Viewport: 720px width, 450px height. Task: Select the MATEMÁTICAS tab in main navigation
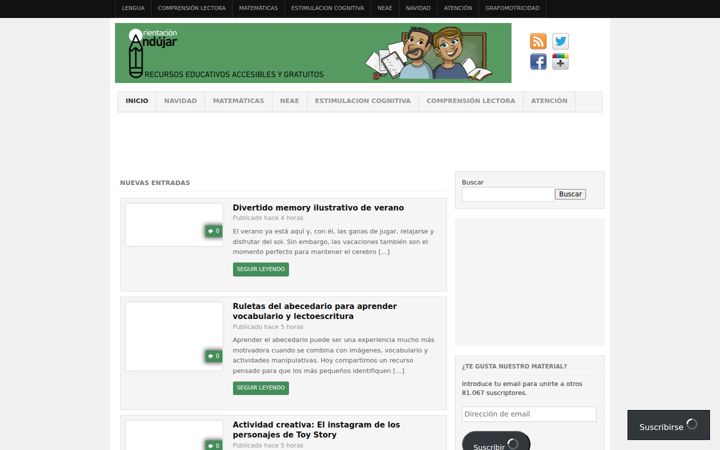238,101
